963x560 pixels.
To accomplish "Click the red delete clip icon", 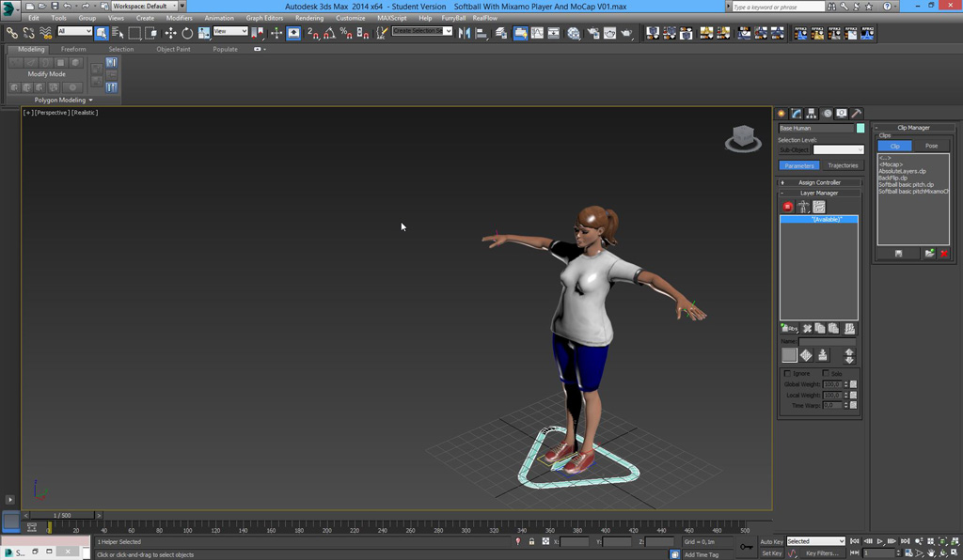I will point(944,254).
